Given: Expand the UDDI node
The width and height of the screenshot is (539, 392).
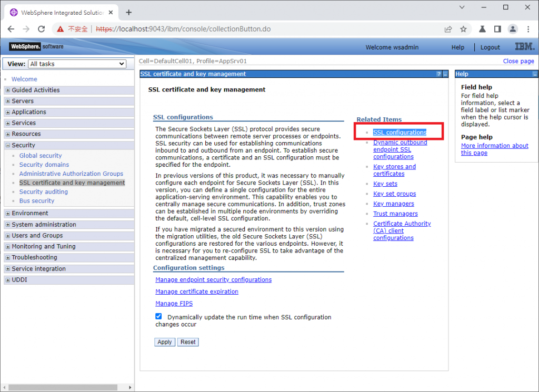Looking at the screenshot, I should pos(8,280).
